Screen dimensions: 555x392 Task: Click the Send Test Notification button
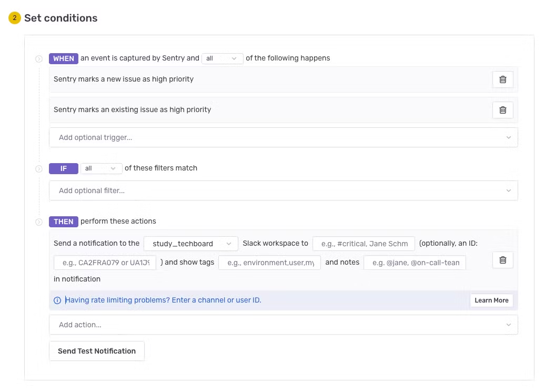tap(97, 351)
